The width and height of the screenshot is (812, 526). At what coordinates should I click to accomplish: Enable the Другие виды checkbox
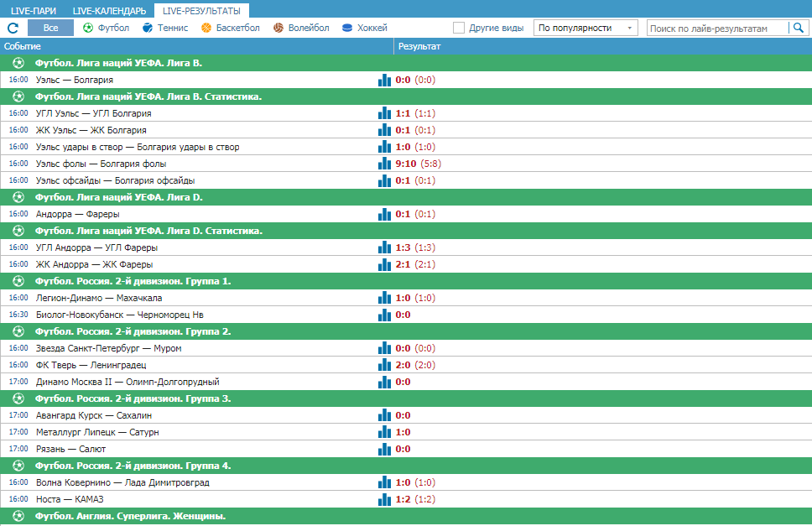coord(459,28)
